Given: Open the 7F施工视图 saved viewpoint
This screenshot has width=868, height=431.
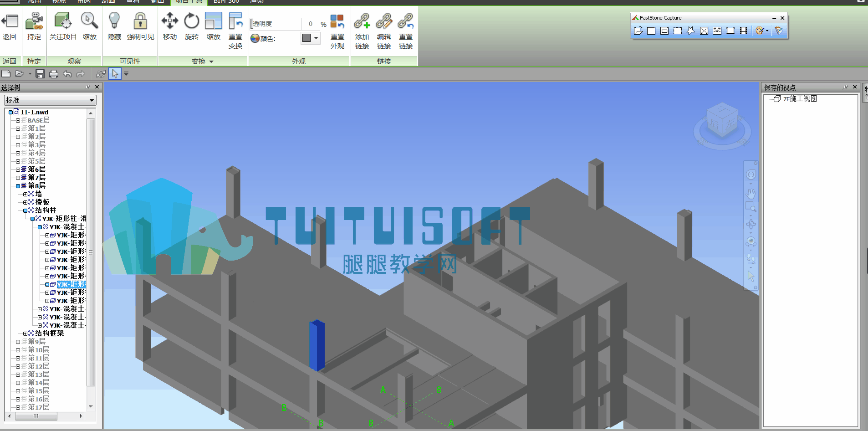Looking at the screenshot, I should [800, 99].
